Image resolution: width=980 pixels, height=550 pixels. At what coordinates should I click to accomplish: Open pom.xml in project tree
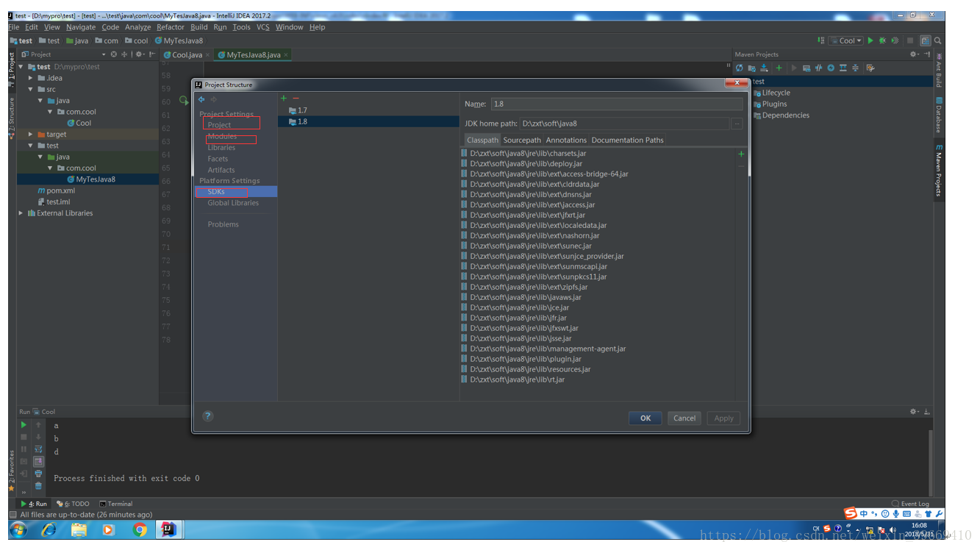pos(60,190)
